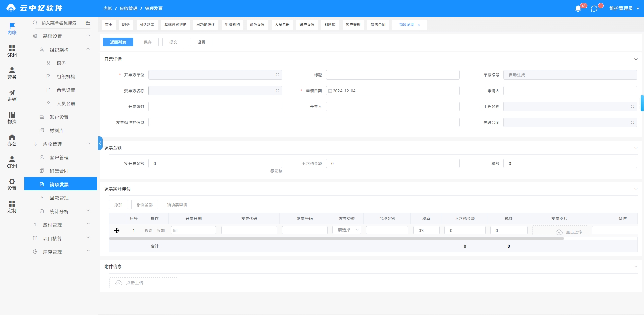Collapse the 开票详情 section
The width and height of the screenshot is (644, 315).
[636, 59]
